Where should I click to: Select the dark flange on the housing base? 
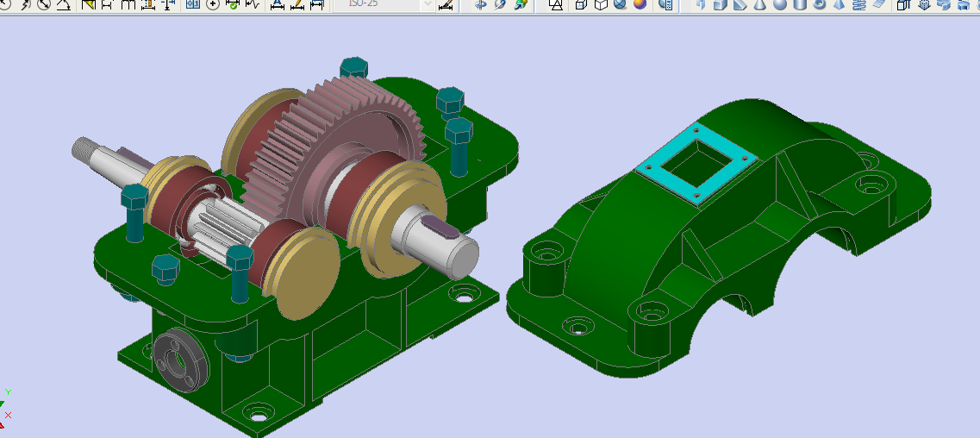click(181, 361)
